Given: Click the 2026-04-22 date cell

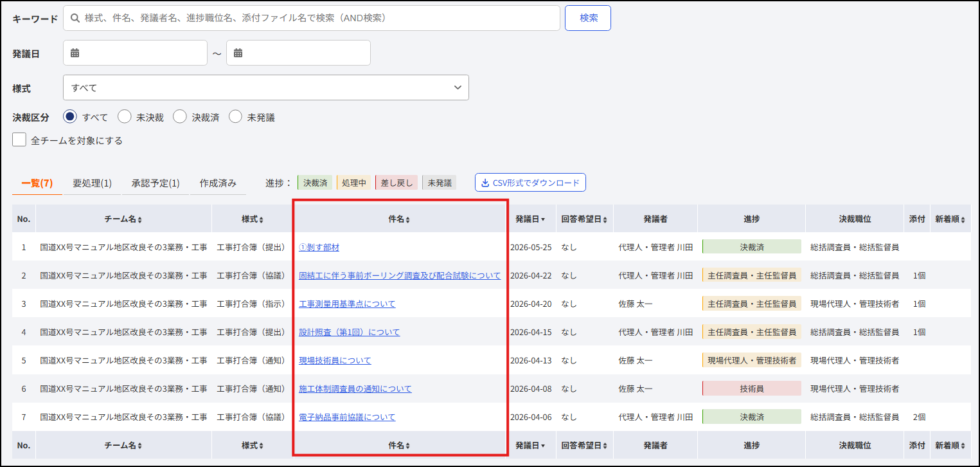Looking at the screenshot, I should pyautogui.click(x=531, y=275).
